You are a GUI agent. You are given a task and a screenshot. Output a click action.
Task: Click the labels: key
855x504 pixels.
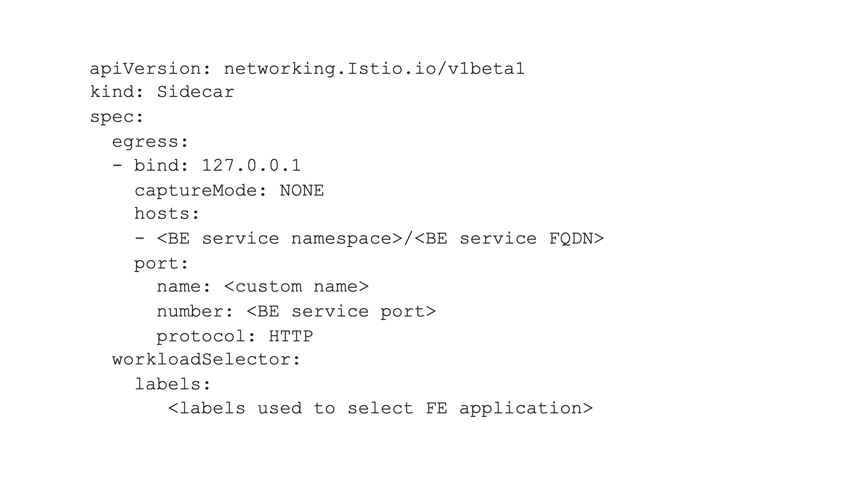(x=172, y=384)
